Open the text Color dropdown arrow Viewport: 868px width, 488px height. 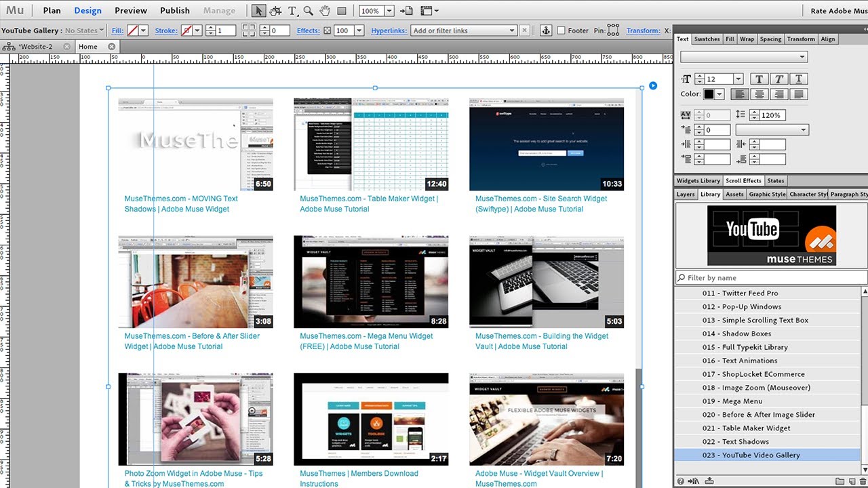[x=719, y=94]
